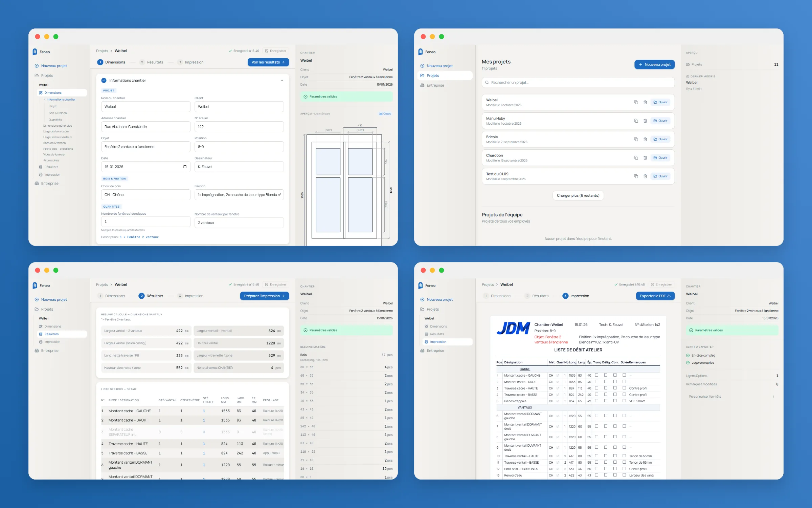Open the Weibel project with Ouvrir
Screen dimensions: 812x508
[x=660, y=102]
